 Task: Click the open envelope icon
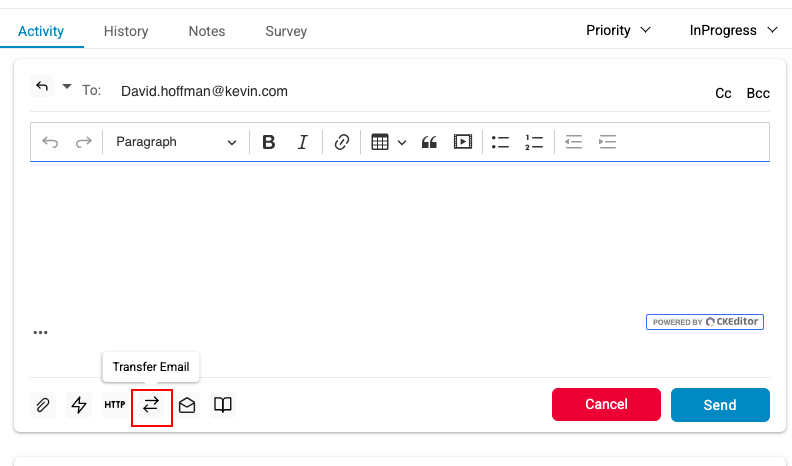pyautogui.click(x=187, y=405)
